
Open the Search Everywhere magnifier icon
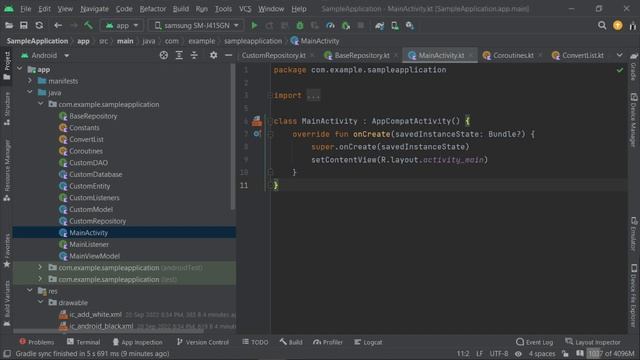pos(602,25)
